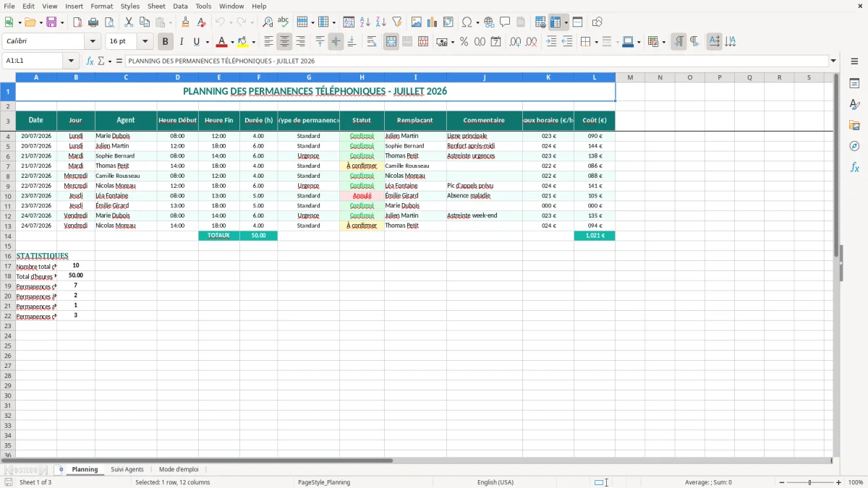868x488 pixels.
Task: Open the Function Wizard fx
Action: [x=90, y=61]
